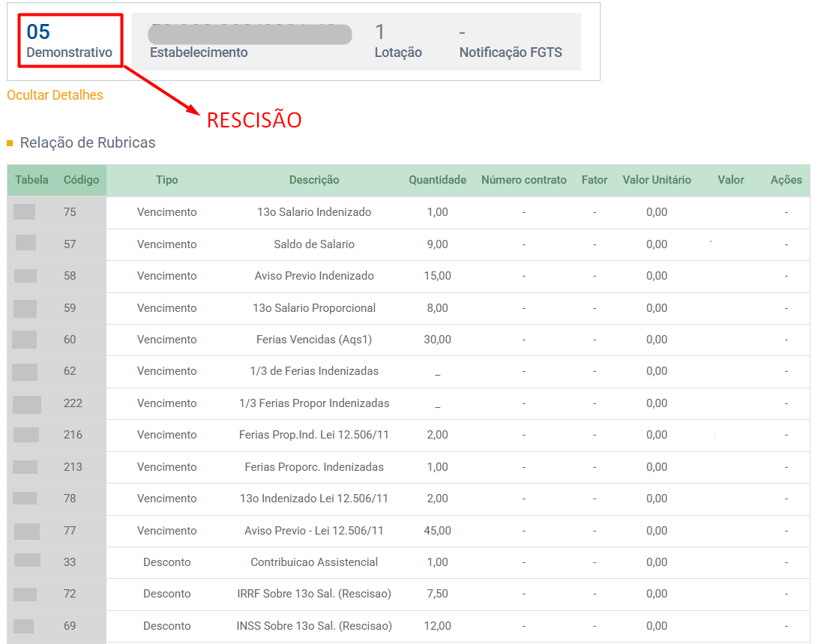Click the Notificação FGTS field
The image size is (818, 644).
(x=510, y=42)
